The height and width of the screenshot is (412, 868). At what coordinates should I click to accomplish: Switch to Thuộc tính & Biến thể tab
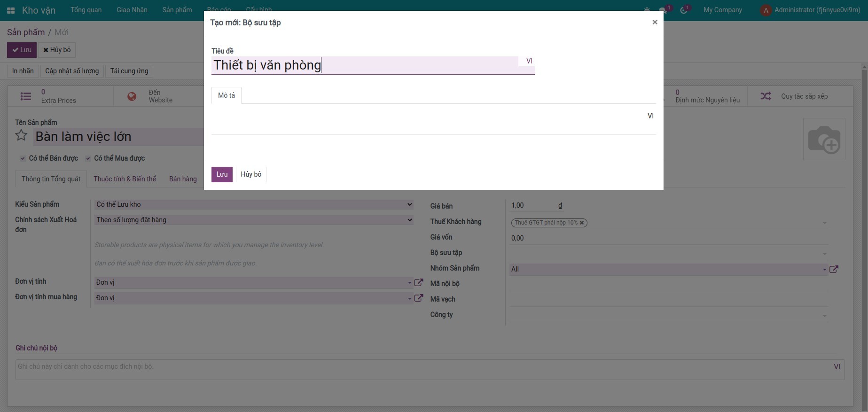pyautogui.click(x=125, y=179)
